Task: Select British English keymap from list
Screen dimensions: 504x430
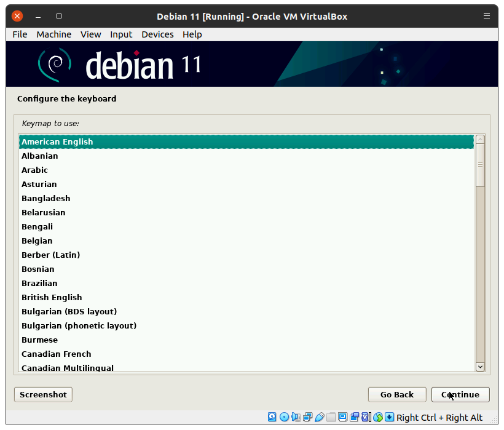Action: point(52,297)
